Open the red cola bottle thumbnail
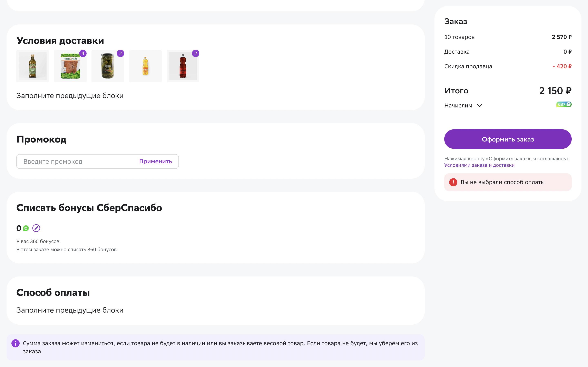Image resolution: width=588 pixels, height=367 pixels. pyautogui.click(x=183, y=66)
